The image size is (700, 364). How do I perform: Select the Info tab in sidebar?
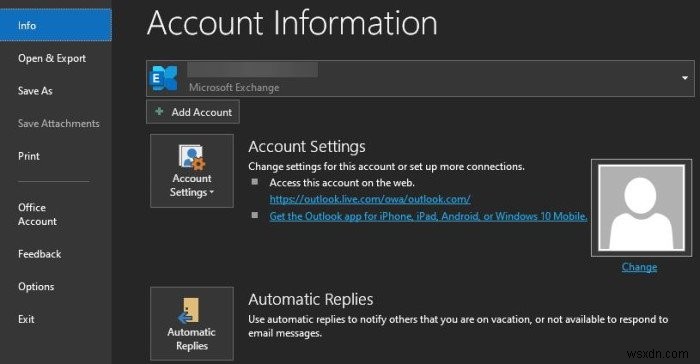[55, 25]
